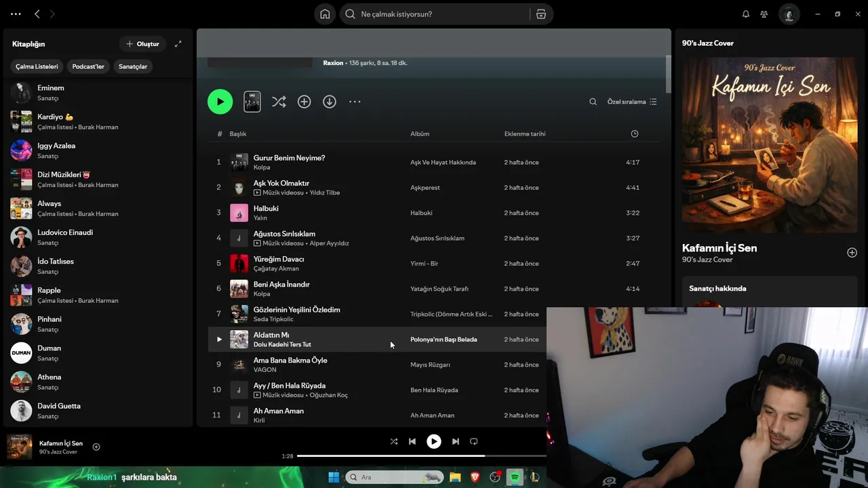Skip to previous track
The image size is (868, 488).
point(412,441)
